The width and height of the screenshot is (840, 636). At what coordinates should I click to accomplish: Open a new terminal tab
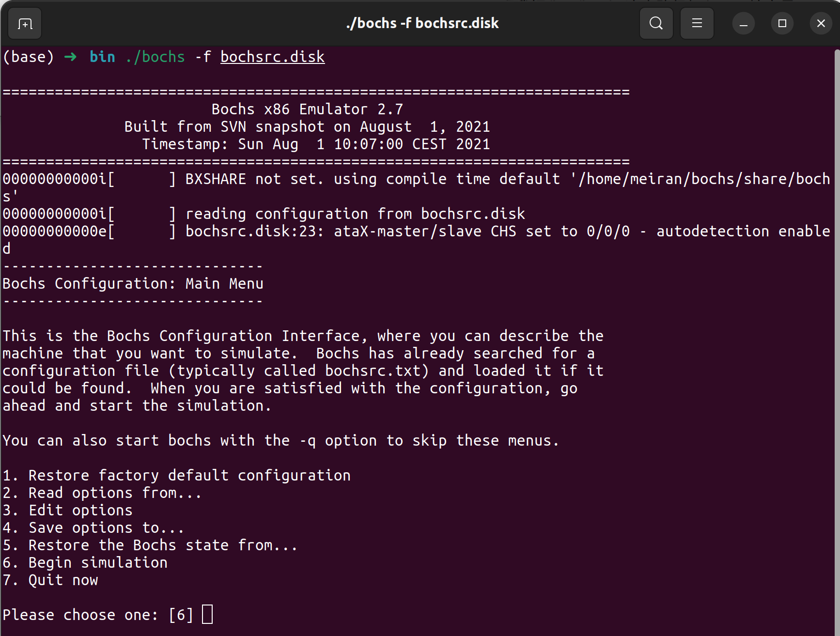coord(25,23)
